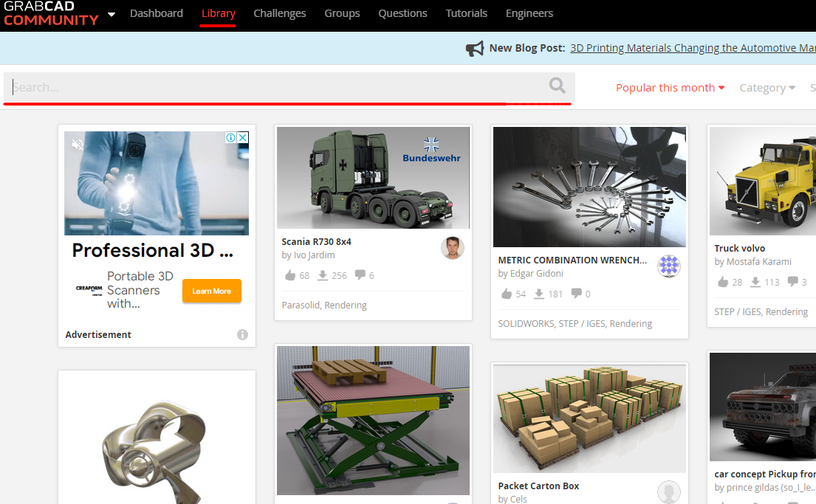The image size is (816, 504).
Task: Open the 3D Printing Materials blog post link
Action: [x=693, y=48]
